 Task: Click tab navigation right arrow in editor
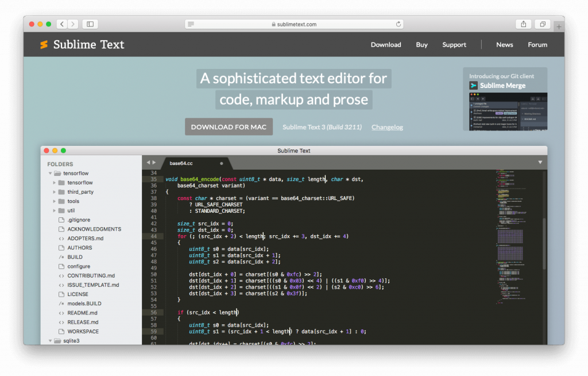click(x=154, y=163)
